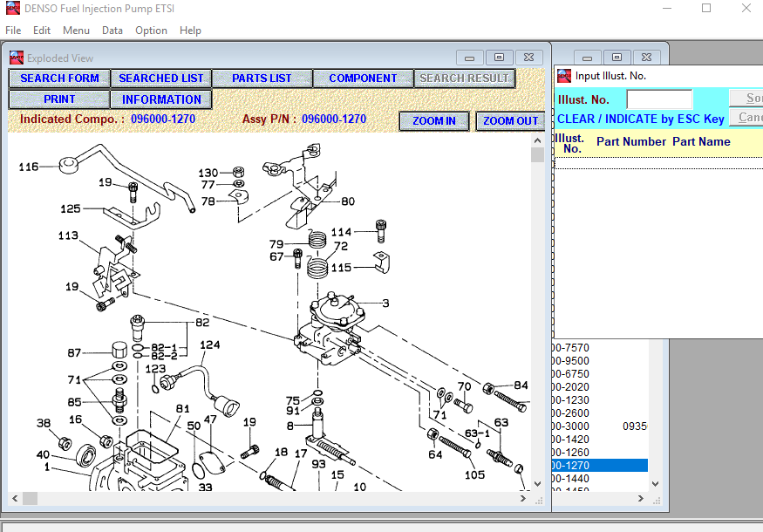Click the vertical scrollbar thumb in Exploded View

(x=537, y=154)
